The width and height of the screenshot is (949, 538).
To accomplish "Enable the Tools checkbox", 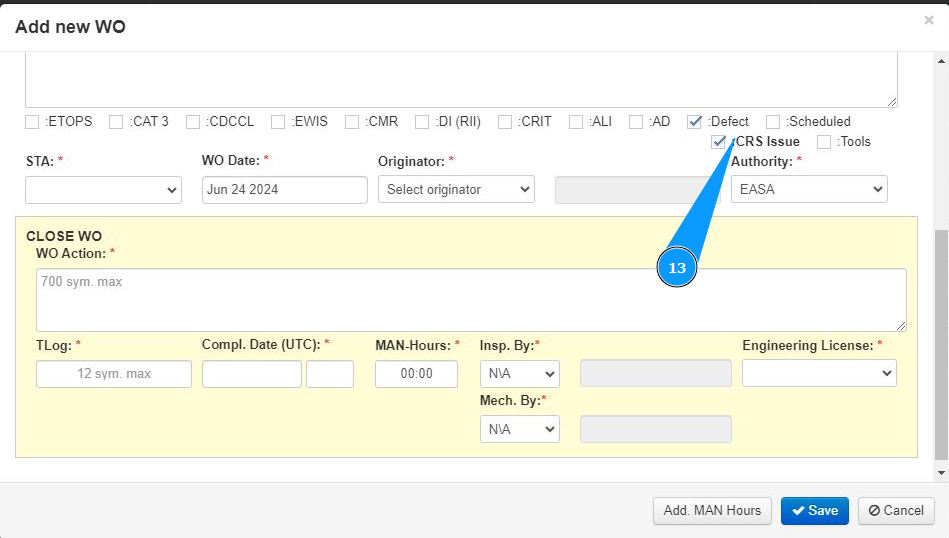I will click(824, 142).
